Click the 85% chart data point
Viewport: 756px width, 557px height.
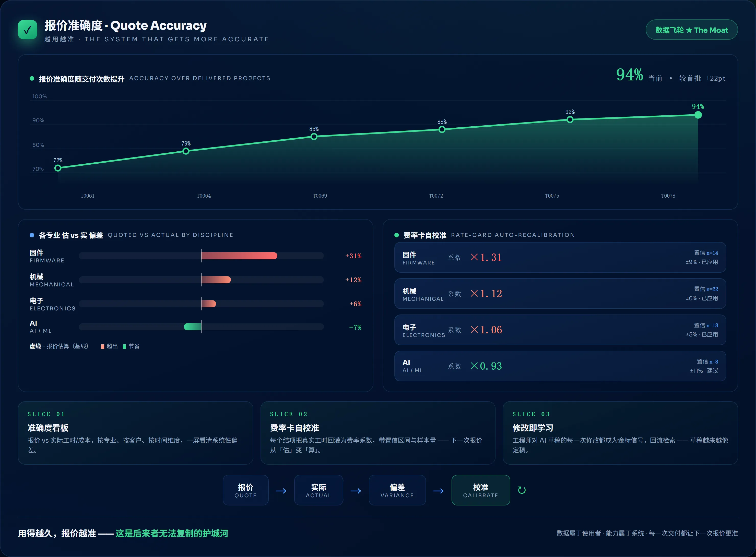(314, 137)
